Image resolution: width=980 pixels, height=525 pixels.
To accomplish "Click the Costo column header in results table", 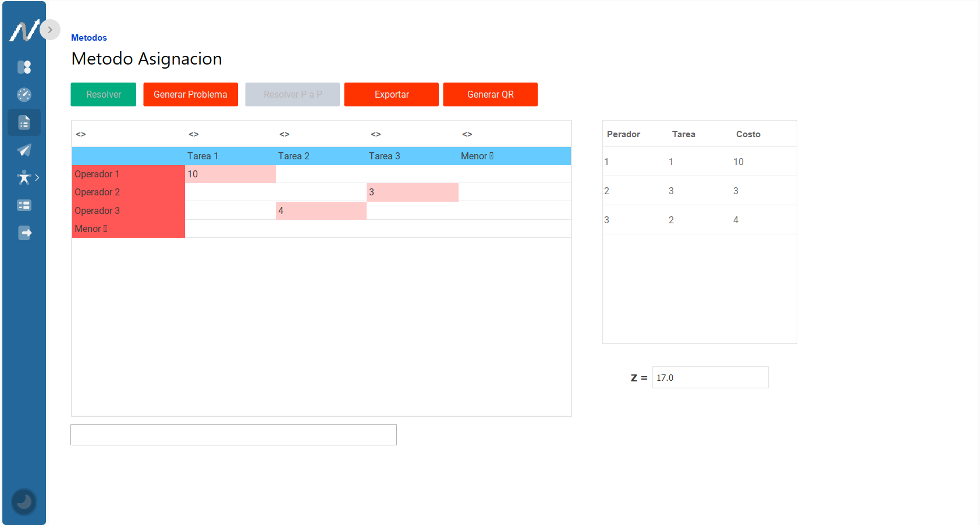I will 748,134.
